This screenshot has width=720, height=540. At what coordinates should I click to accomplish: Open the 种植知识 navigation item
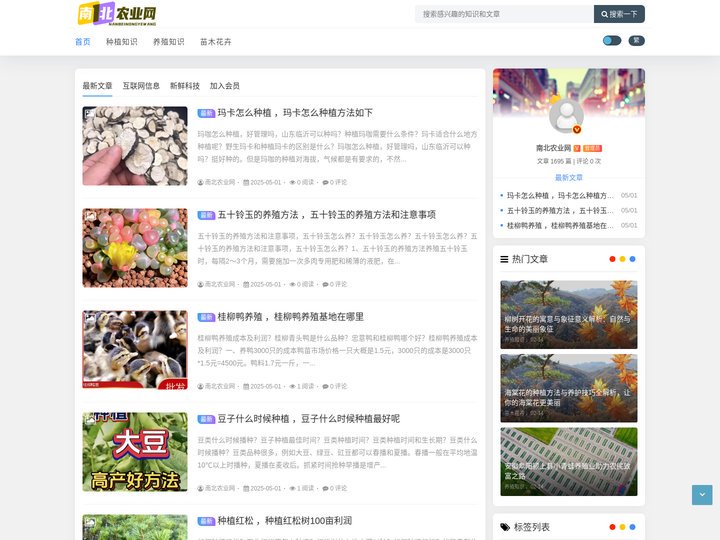click(x=122, y=42)
